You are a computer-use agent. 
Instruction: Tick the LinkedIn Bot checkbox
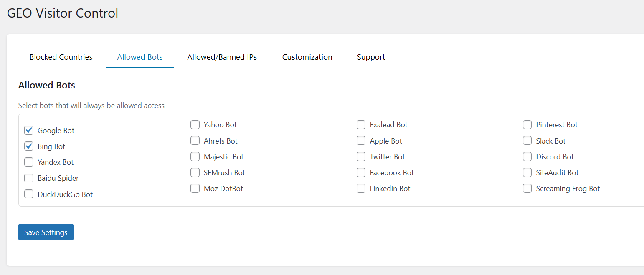[x=361, y=188]
